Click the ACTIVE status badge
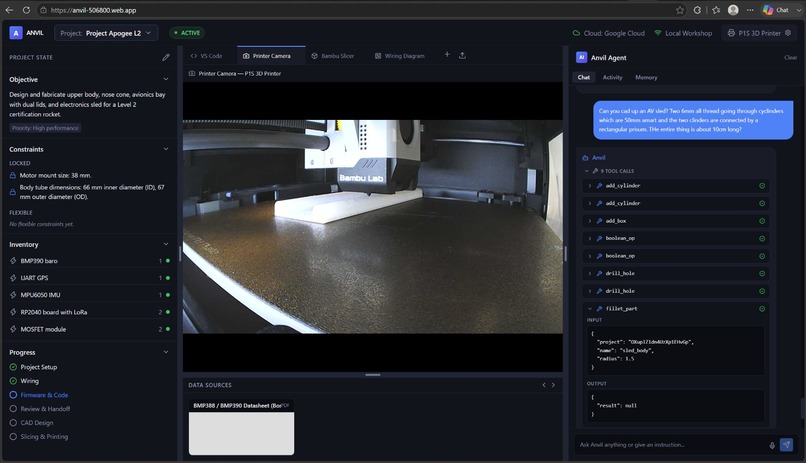Image resolution: width=806 pixels, height=463 pixels. tap(187, 33)
